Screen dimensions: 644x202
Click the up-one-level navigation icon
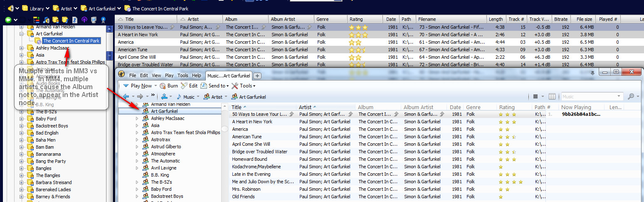(x=165, y=97)
